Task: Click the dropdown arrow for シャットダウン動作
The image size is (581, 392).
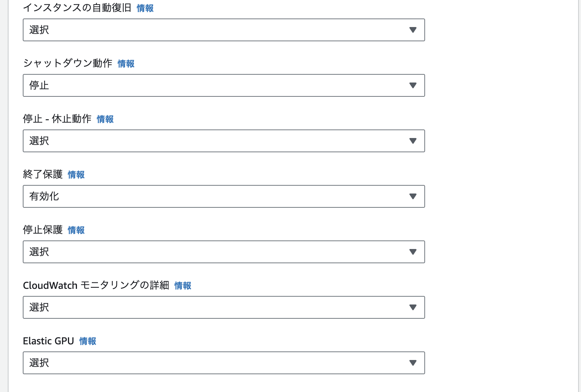Action: [413, 85]
